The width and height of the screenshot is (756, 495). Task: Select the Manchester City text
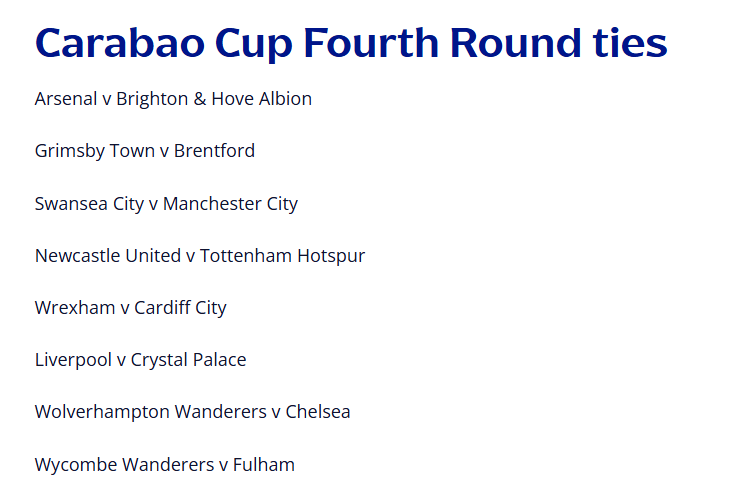tap(230, 204)
